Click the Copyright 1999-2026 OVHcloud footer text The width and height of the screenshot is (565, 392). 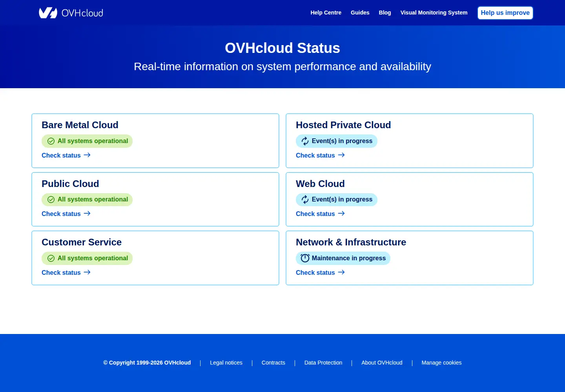point(147,363)
